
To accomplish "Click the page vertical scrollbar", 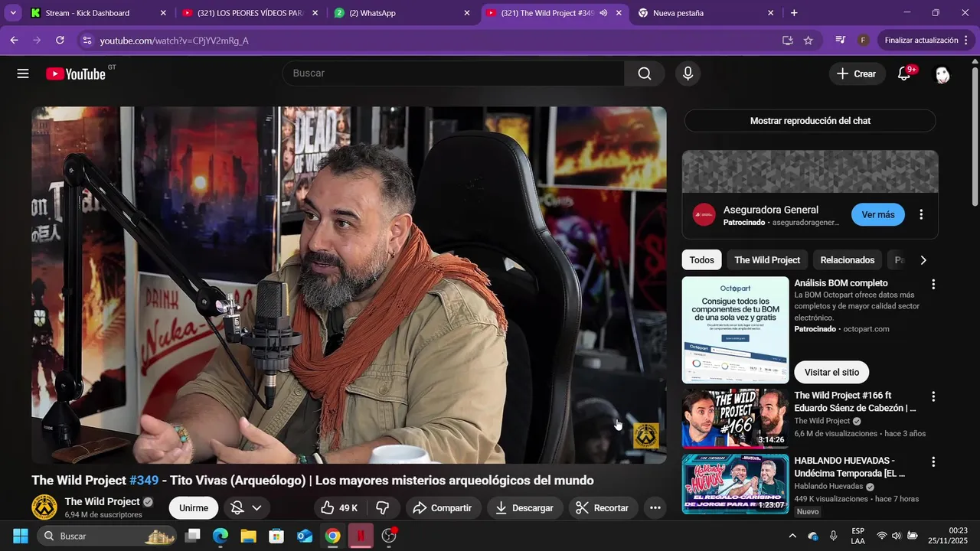I will (975, 138).
